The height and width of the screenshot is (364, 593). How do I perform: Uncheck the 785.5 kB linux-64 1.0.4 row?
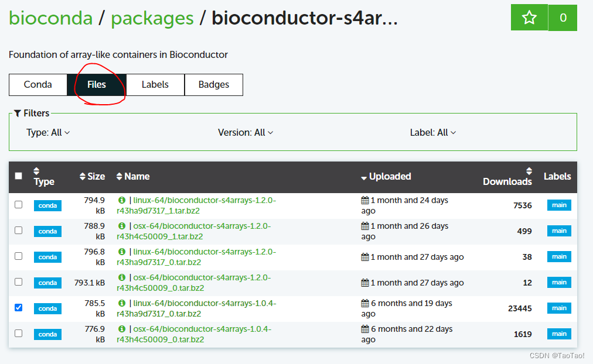pyautogui.click(x=18, y=307)
